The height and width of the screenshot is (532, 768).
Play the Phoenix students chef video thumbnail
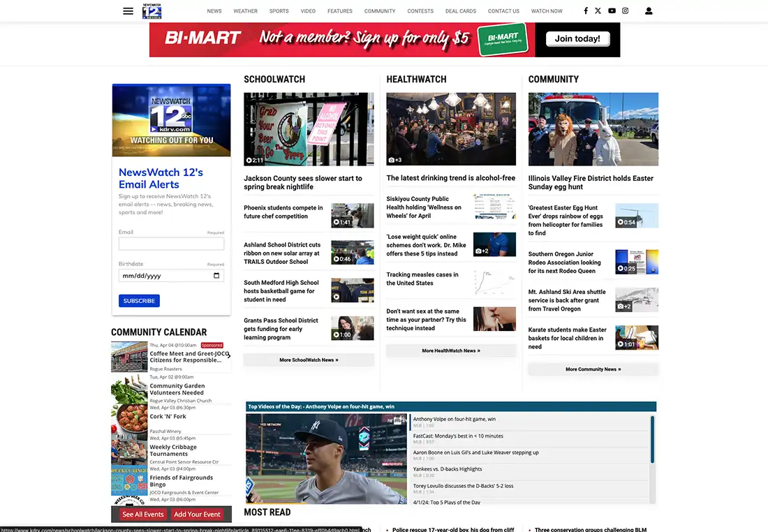click(x=352, y=216)
